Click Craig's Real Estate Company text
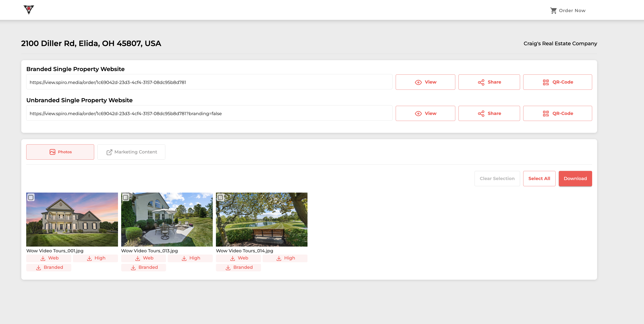644x324 pixels. tap(560, 43)
